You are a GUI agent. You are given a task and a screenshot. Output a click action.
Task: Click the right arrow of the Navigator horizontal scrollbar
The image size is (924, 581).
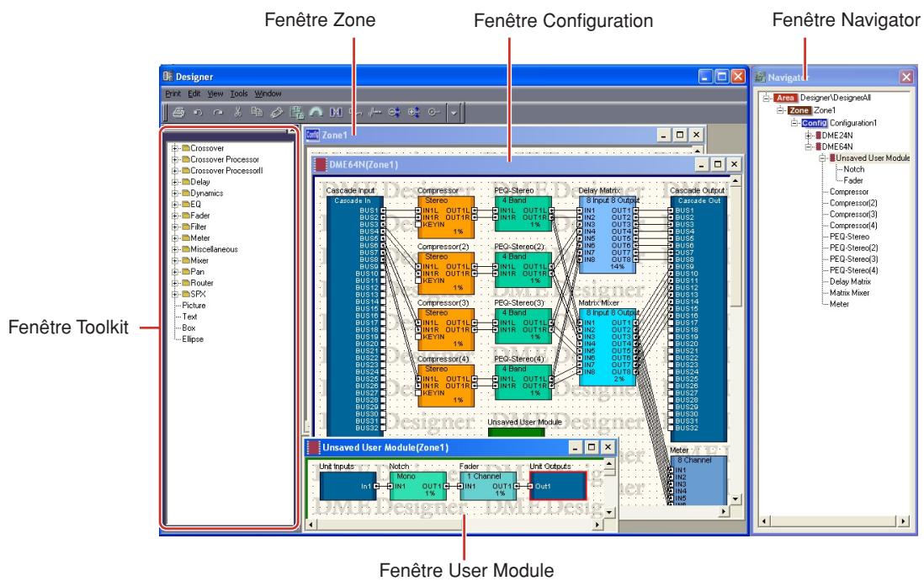(903, 521)
